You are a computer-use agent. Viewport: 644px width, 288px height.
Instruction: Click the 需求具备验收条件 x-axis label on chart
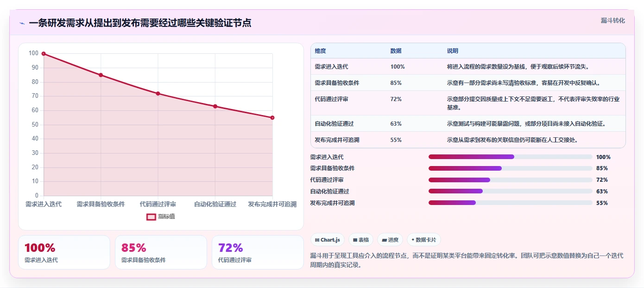click(101, 204)
